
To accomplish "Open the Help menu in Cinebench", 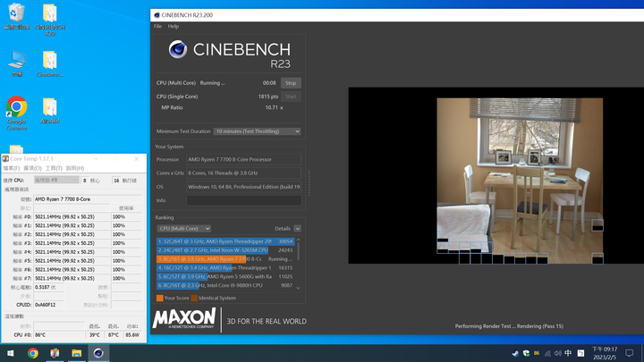I will pyautogui.click(x=174, y=26).
